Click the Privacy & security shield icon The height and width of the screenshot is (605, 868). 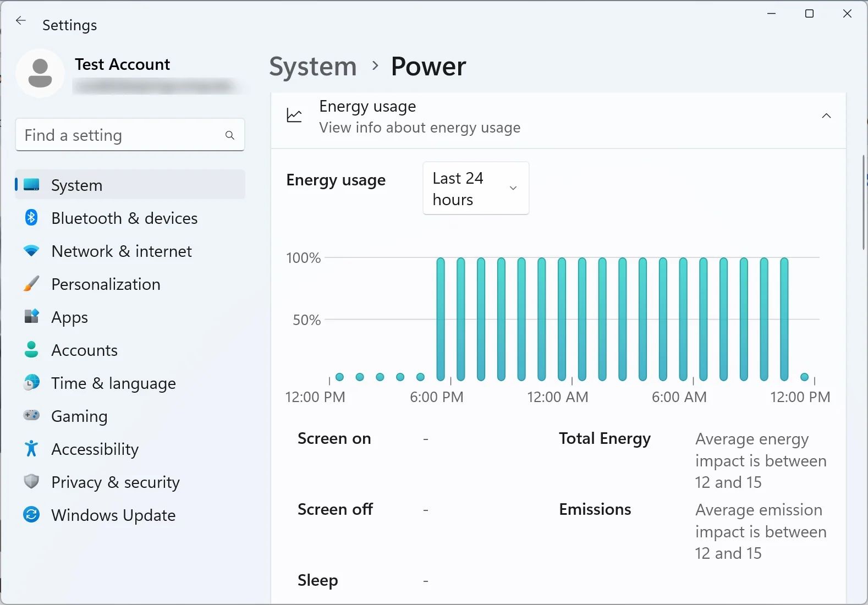click(31, 482)
